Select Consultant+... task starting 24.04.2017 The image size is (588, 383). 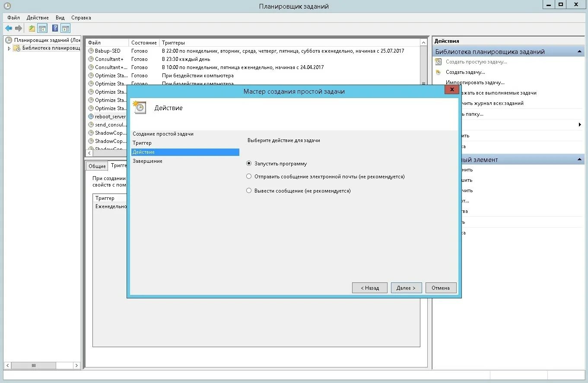[253, 67]
